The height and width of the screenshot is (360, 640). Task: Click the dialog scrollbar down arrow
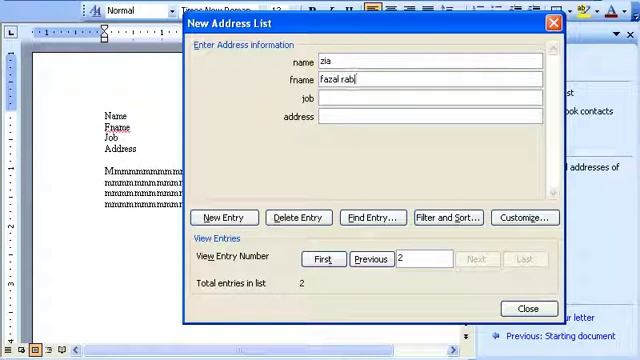553,193
